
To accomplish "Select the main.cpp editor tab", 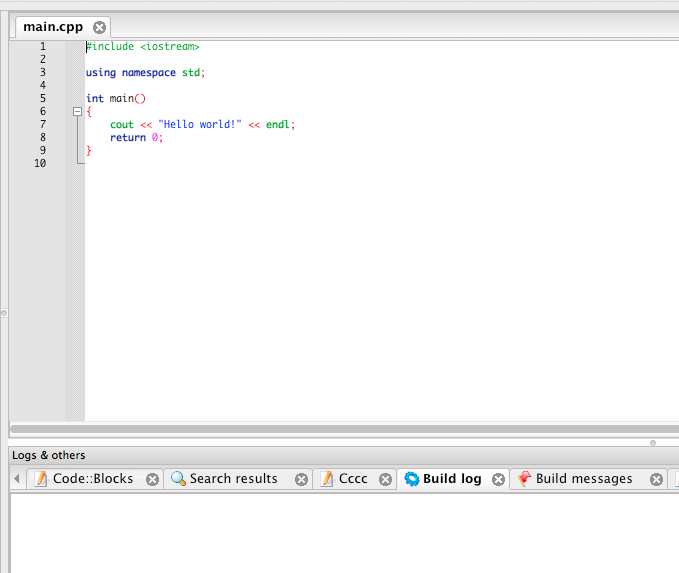I will click(53, 27).
